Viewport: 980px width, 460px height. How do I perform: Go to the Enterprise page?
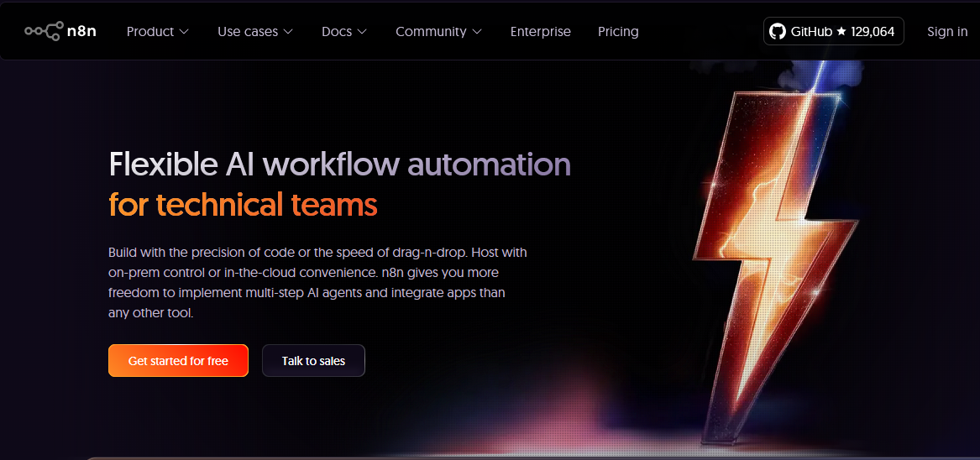point(541,31)
